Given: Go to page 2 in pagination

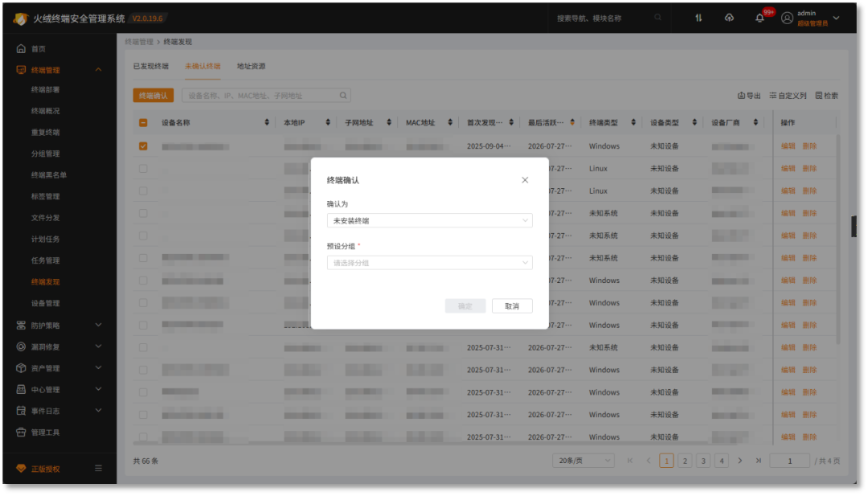Looking at the screenshot, I should pos(685,461).
